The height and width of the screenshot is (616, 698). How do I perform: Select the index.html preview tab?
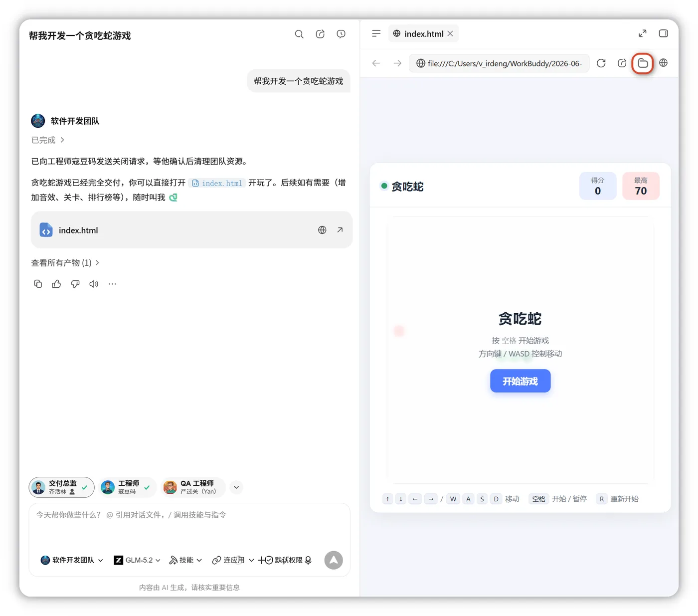[x=423, y=33]
